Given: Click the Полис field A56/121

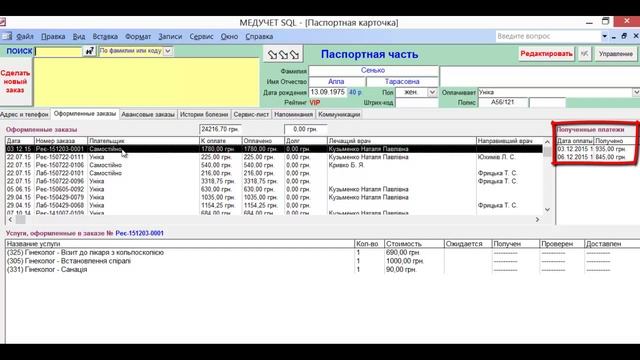Looking at the screenshot, I should (502, 102).
